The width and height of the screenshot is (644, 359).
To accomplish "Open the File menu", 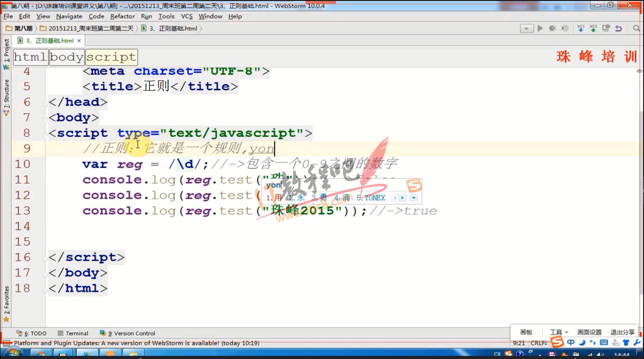I will click(x=8, y=17).
